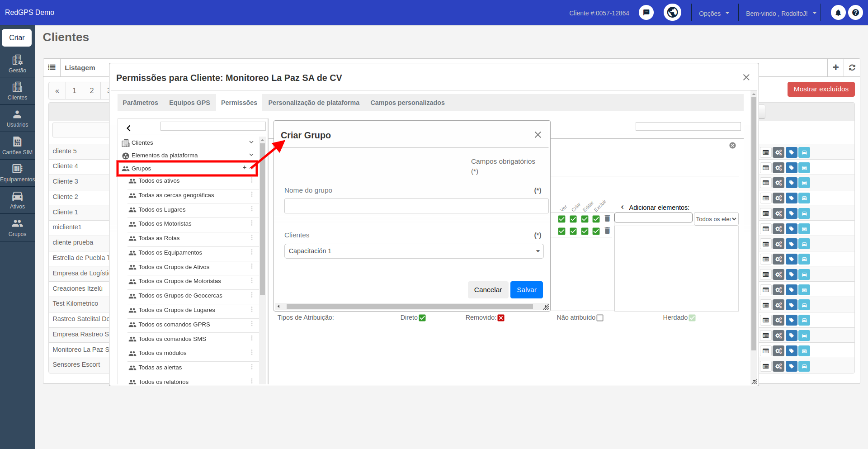Image resolution: width=868 pixels, height=449 pixels.
Task: Click the plus icon beside Grupos
Action: tap(245, 168)
